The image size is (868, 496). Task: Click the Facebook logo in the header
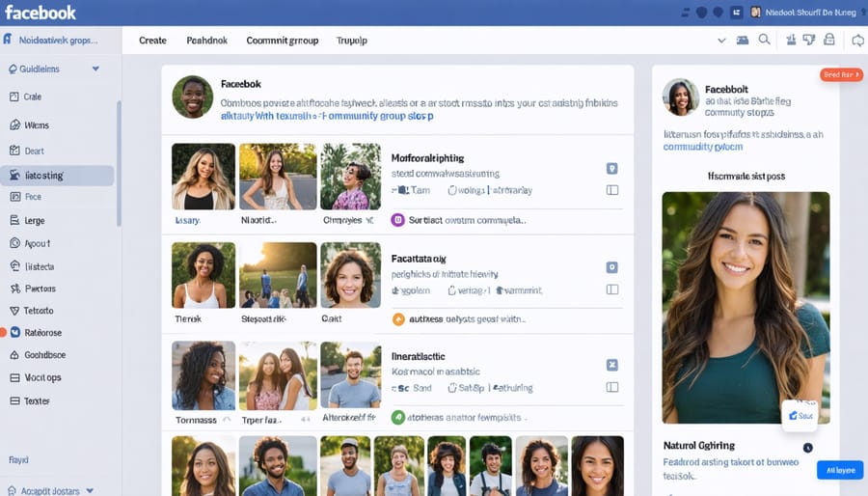40,13
